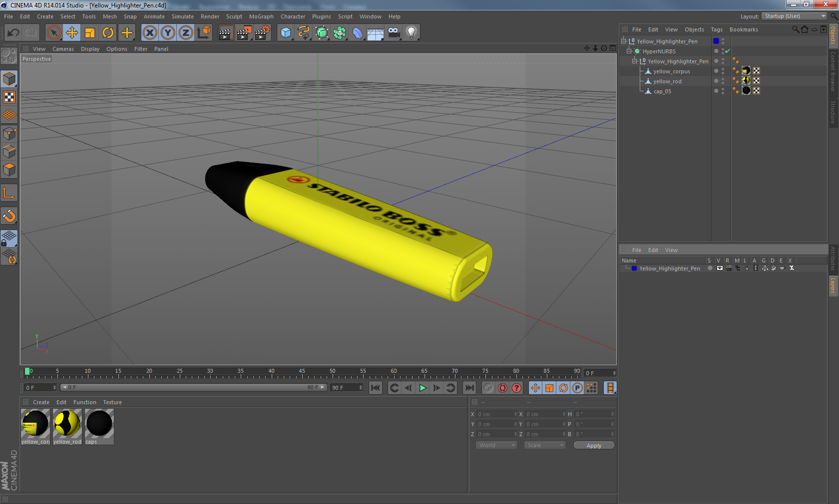Open Object Manager Tags menu
The width and height of the screenshot is (839, 504).
(717, 29)
